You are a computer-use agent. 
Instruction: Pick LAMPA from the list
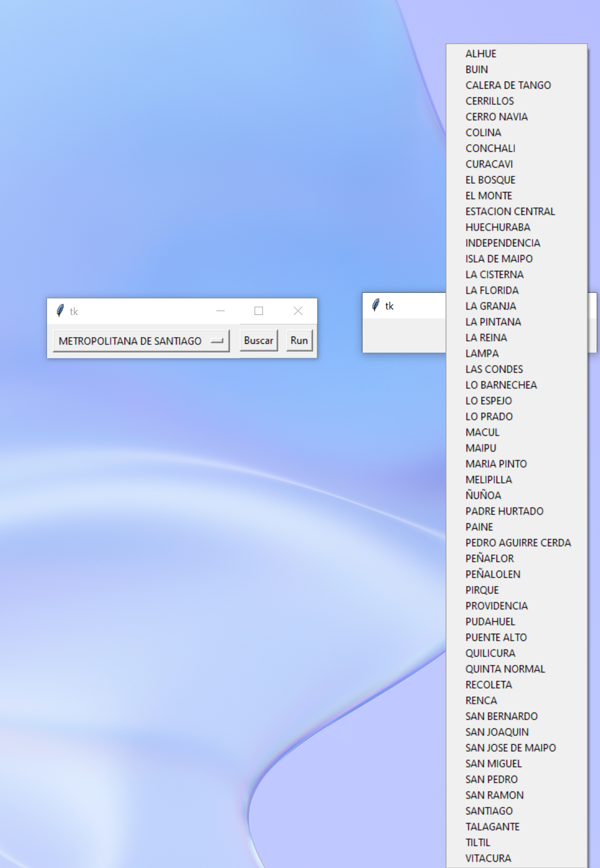click(x=516, y=353)
